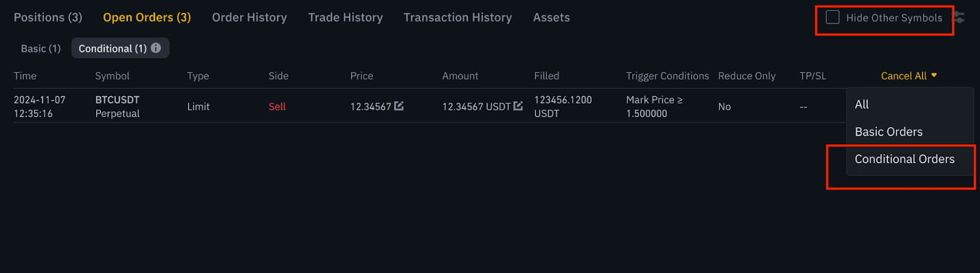Open the Transaction History tab

[458, 18]
